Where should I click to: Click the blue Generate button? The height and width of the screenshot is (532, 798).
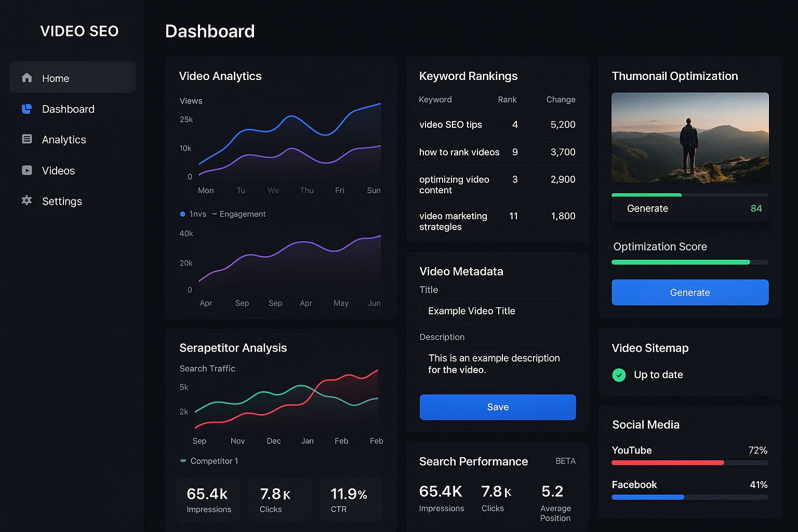tap(689, 292)
